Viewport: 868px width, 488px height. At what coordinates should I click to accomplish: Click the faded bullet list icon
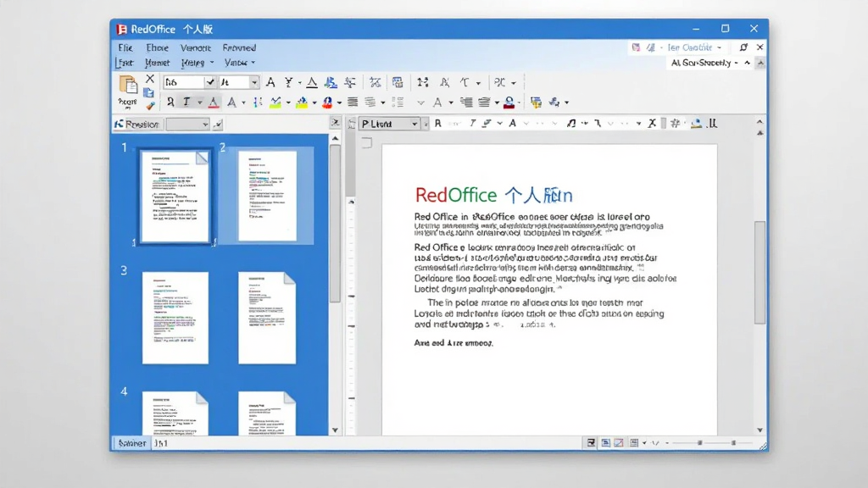tap(398, 103)
